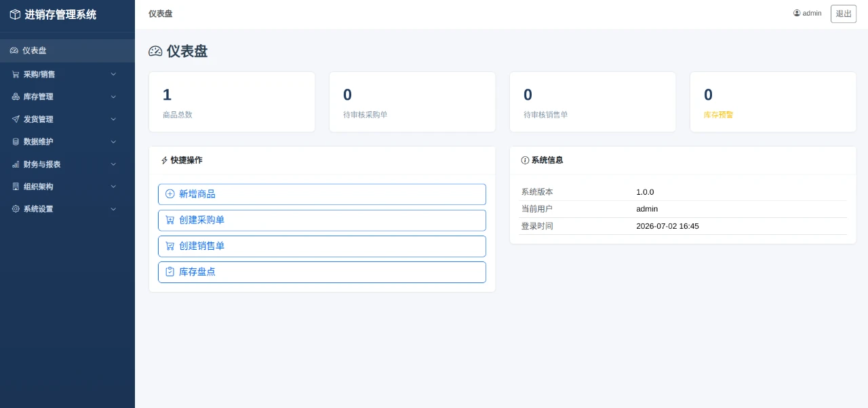This screenshot has height=408, width=868.
Task: Click the 库存盘点 button
Action: coord(322,272)
